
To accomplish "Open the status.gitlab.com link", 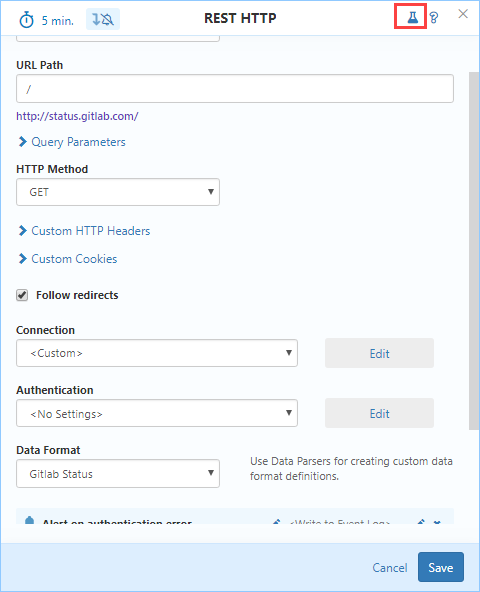I will point(77,116).
